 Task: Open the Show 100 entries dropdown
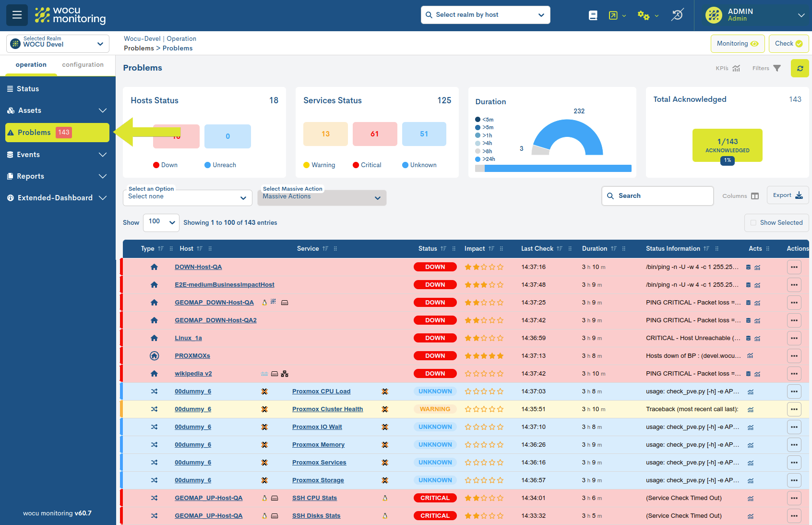coord(161,223)
